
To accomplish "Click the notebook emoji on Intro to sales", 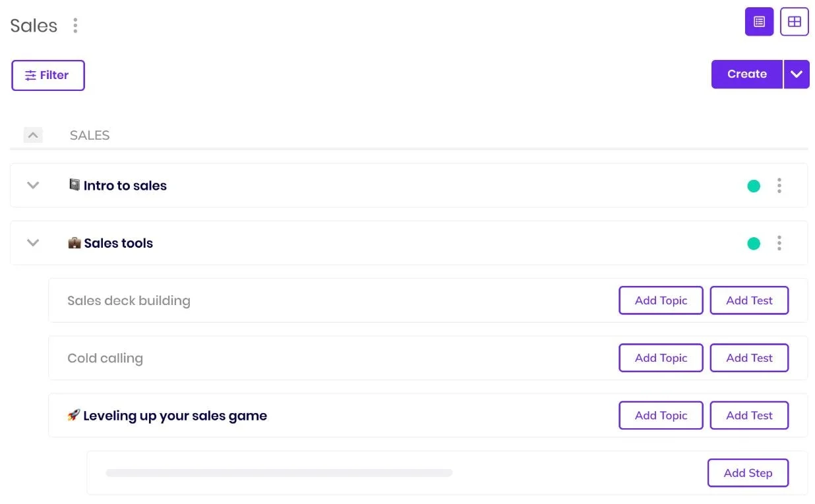I will coord(75,185).
